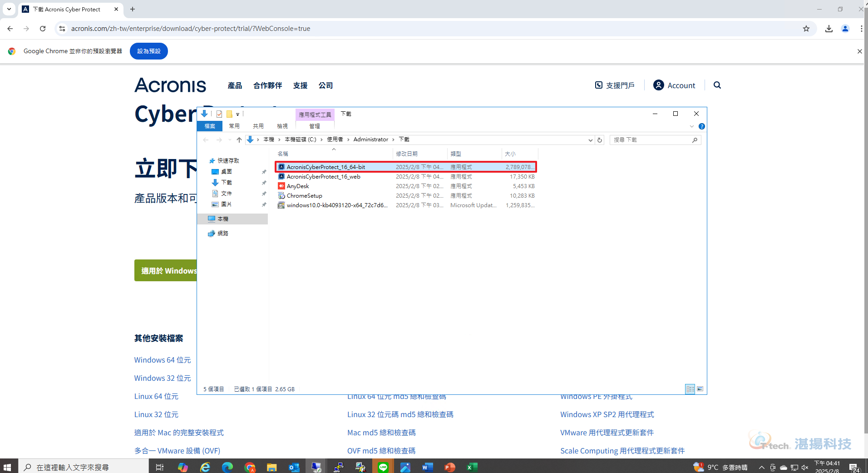The height and width of the screenshot is (473, 868).
Task: Click the 應用程式工具 contextual tab
Action: [x=315, y=115]
